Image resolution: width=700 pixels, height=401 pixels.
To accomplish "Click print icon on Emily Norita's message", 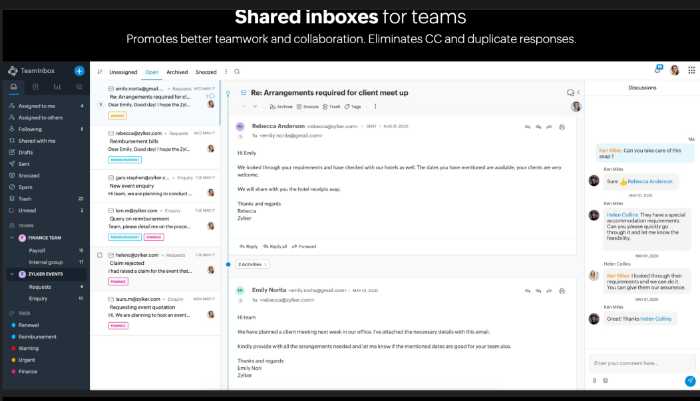I will (x=562, y=291).
